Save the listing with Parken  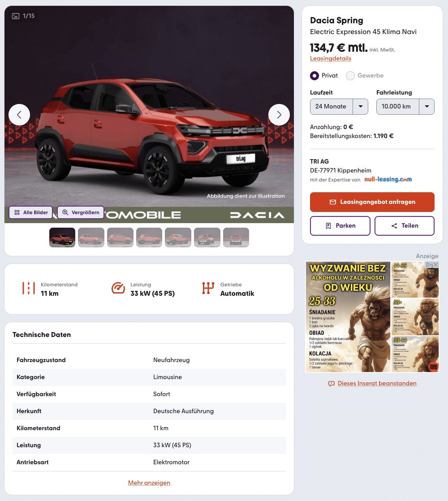click(340, 226)
